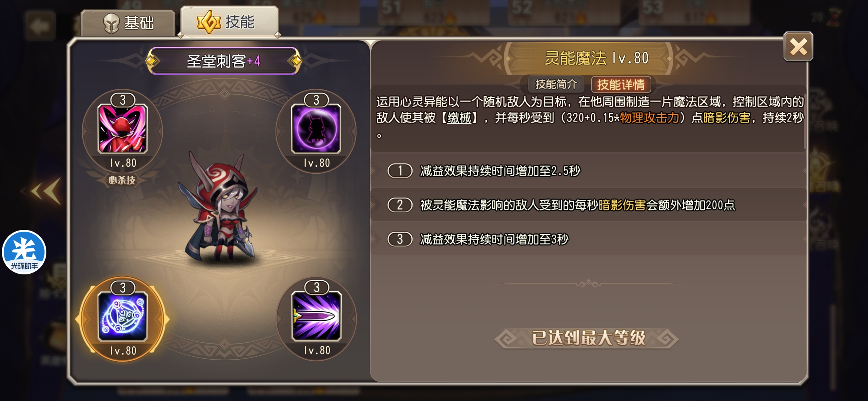Select the blue magic circle skill icon
Image resolution: width=868 pixels, height=401 pixels.
click(122, 316)
